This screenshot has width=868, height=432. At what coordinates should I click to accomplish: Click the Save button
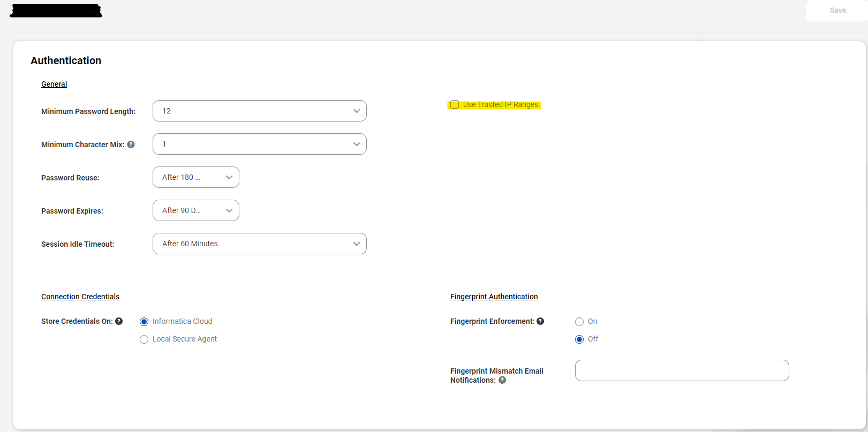(x=837, y=10)
